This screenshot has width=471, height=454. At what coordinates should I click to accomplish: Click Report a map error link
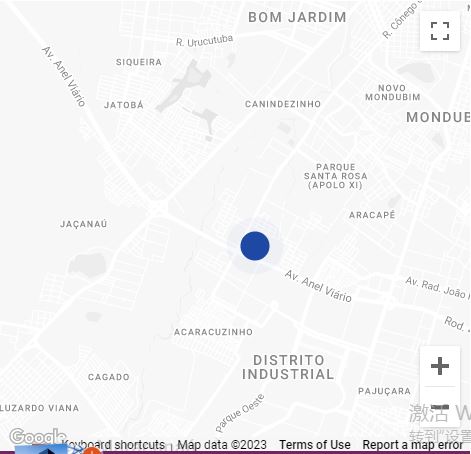pyautogui.click(x=413, y=445)
